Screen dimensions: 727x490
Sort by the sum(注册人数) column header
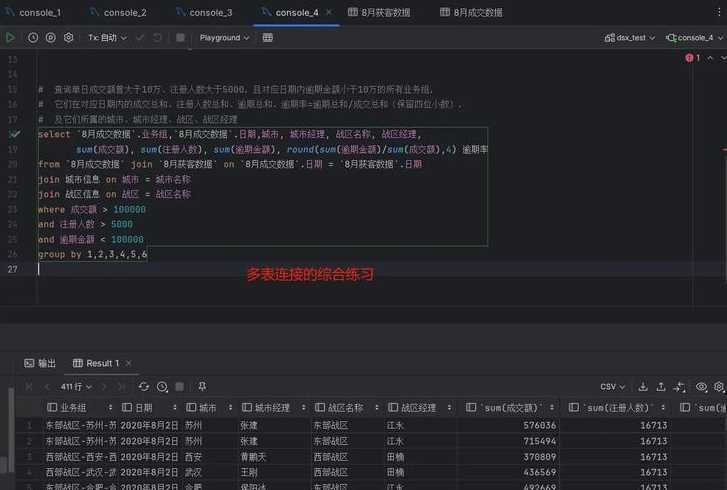point(617,407)
